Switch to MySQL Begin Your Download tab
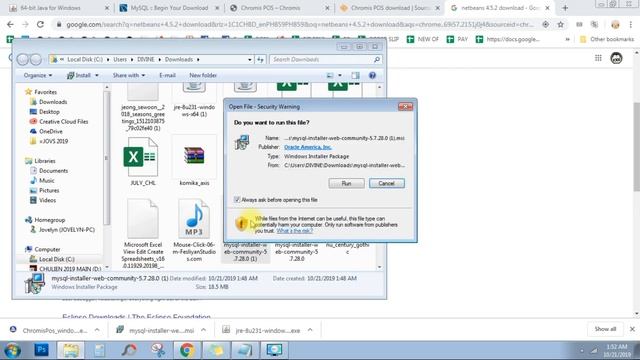Image resolution: width=640 pixels, height=360 pixels. (x=169, y=8)
